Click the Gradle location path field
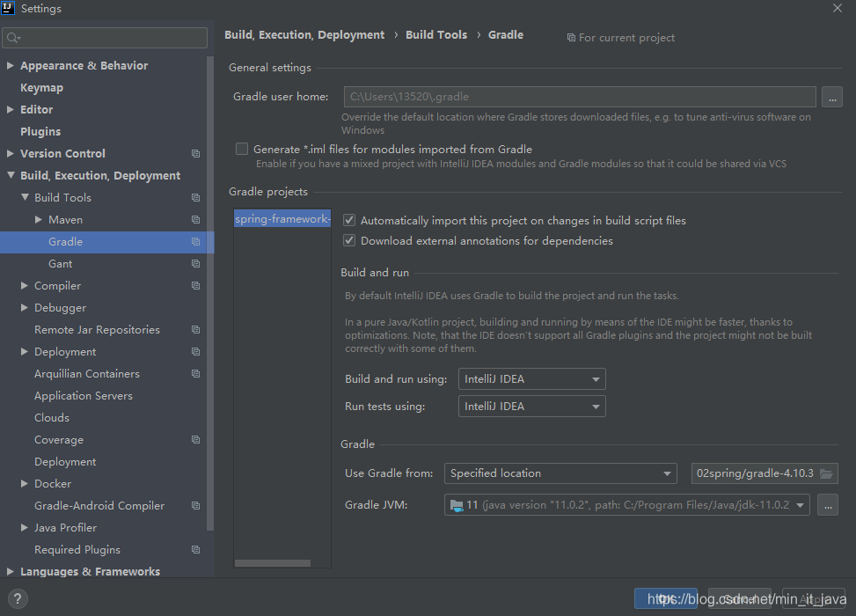 [765, 473]
